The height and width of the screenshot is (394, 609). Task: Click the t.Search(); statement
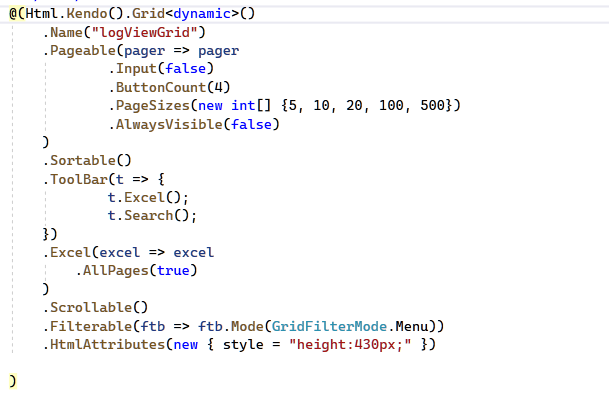(x=152, y=216)
